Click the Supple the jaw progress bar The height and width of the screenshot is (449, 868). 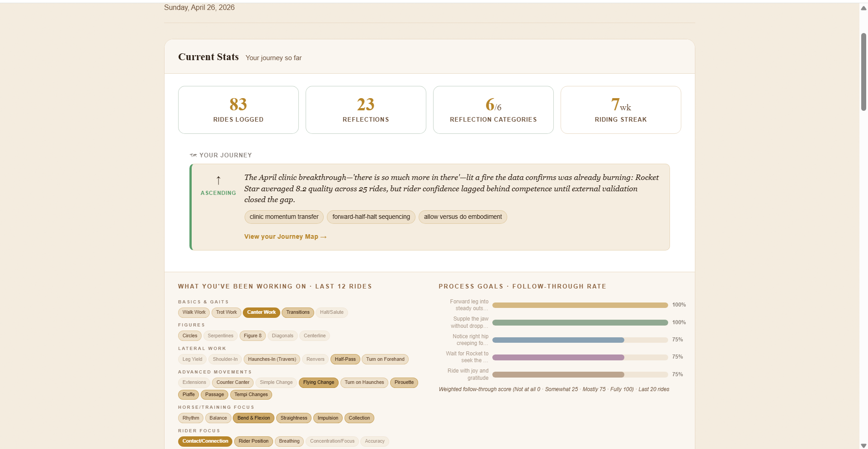(x=580, y=322)
